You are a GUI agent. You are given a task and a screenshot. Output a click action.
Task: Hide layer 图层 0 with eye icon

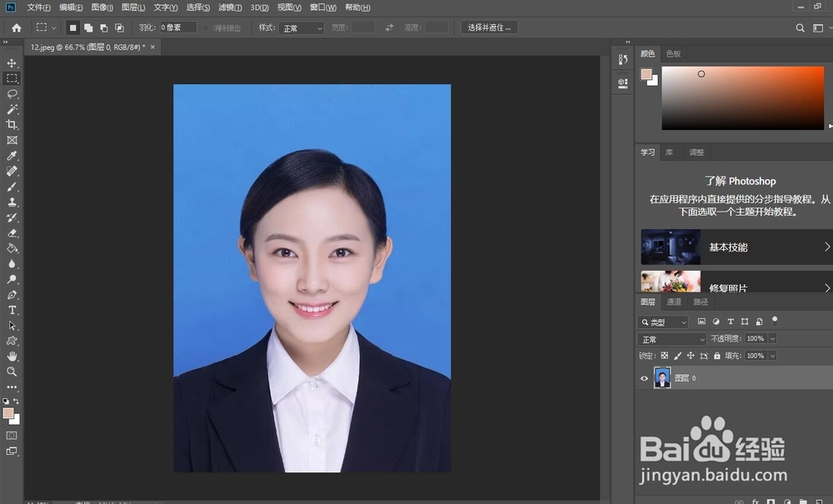pos(644,378)
